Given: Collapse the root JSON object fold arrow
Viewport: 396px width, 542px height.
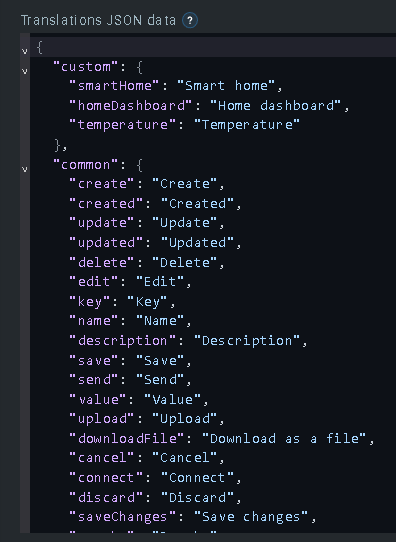Looking at the screenshot, I should (x=25, y=51).
